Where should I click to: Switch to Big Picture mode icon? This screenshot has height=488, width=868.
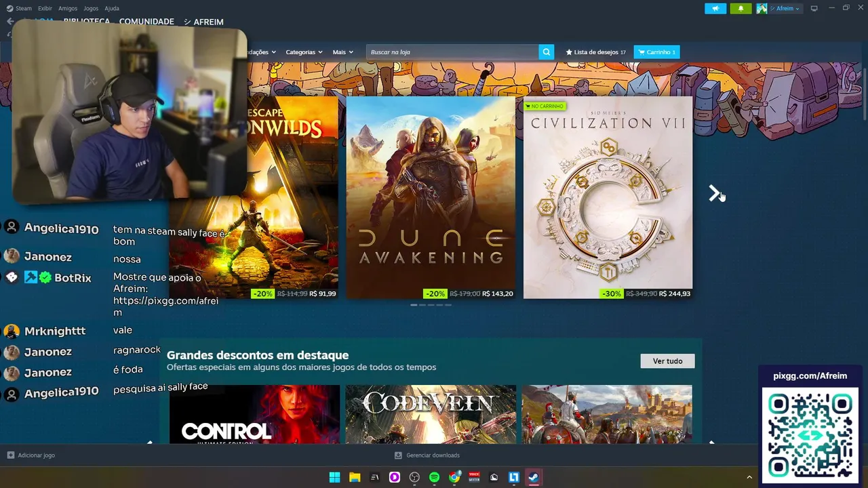click(814, 8)
